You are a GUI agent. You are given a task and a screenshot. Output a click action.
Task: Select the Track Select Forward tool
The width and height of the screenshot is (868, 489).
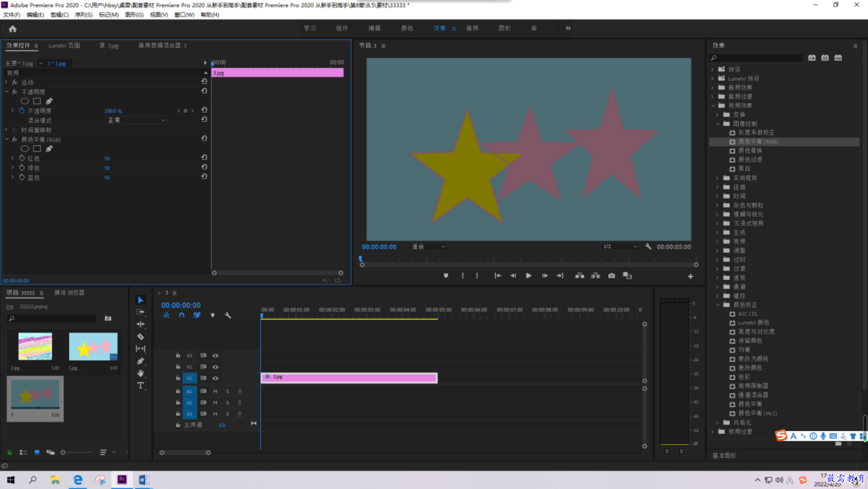140,312
